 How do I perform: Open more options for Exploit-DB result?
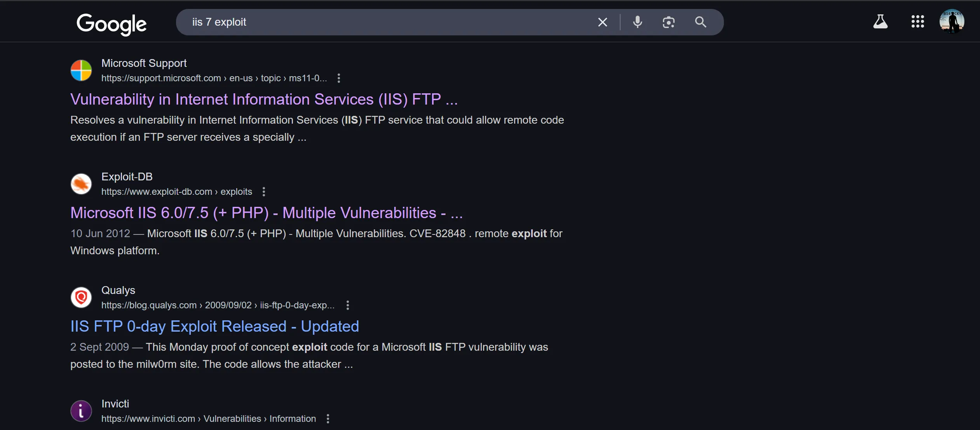(264, 192)
